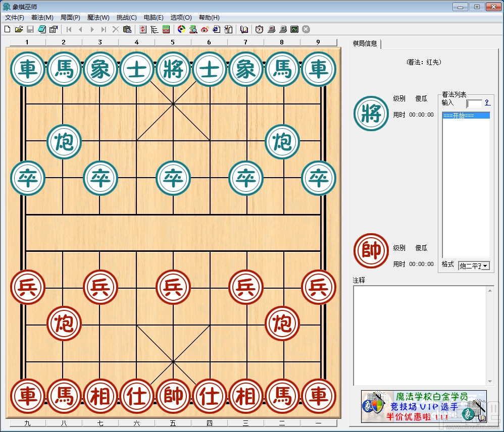The height and width of the screenshot is (432, 504).
Task: Click the Weibo eye logo icon
Action: click(205, 30)
